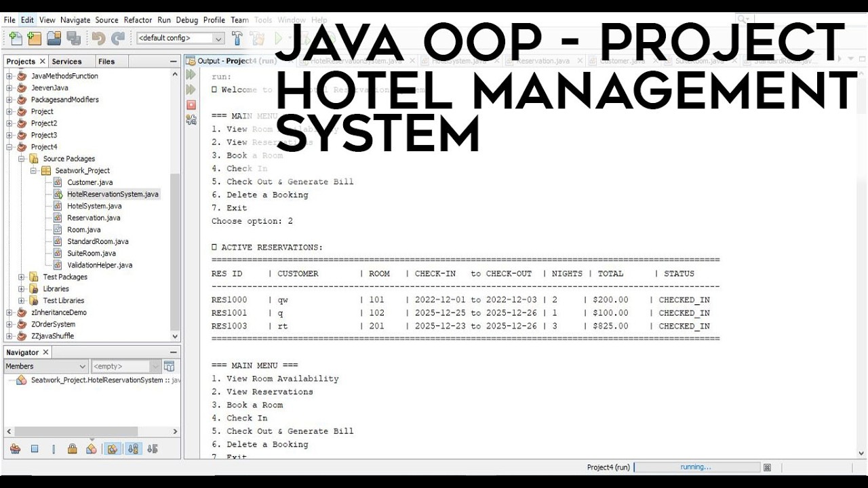
Task: Toggle Show Inherited Members in Navigator
Action: pyautogui.click(x=15, y=449)
